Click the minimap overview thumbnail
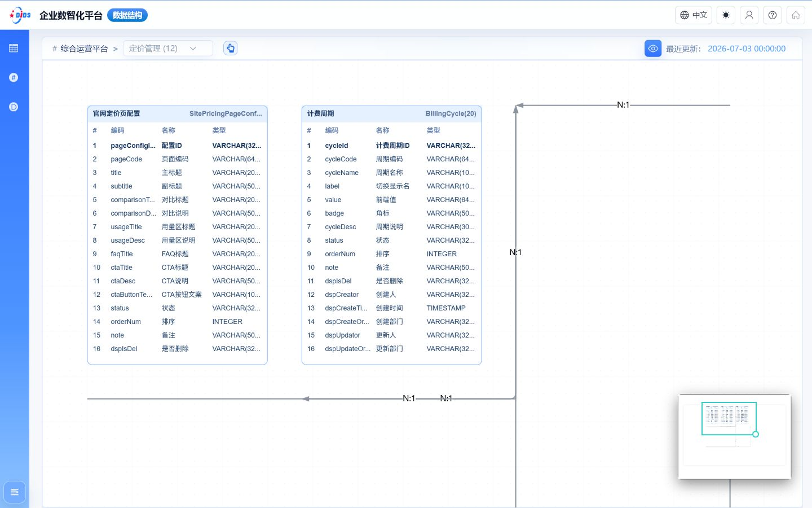 [734, 436]
